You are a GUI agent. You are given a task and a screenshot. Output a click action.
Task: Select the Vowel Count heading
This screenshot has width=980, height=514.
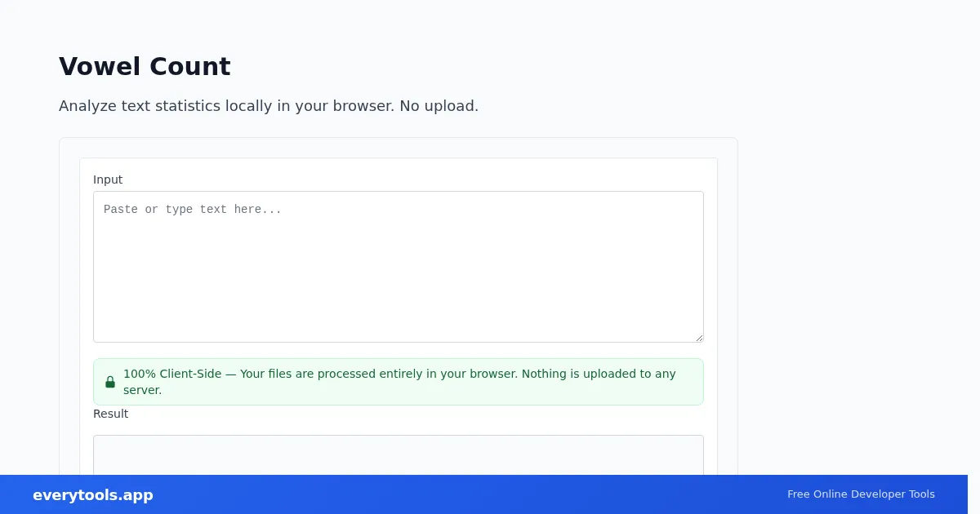pos(145,66)
